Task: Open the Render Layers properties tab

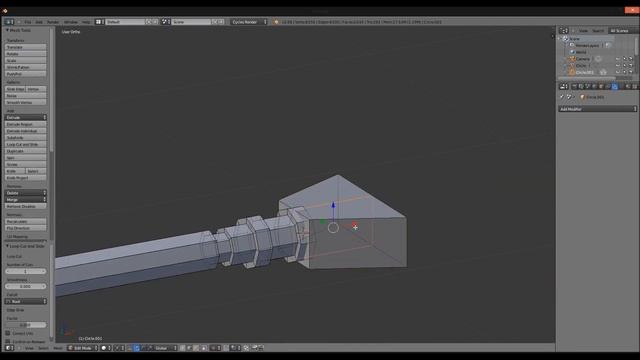Action: [x=580, y=87]
